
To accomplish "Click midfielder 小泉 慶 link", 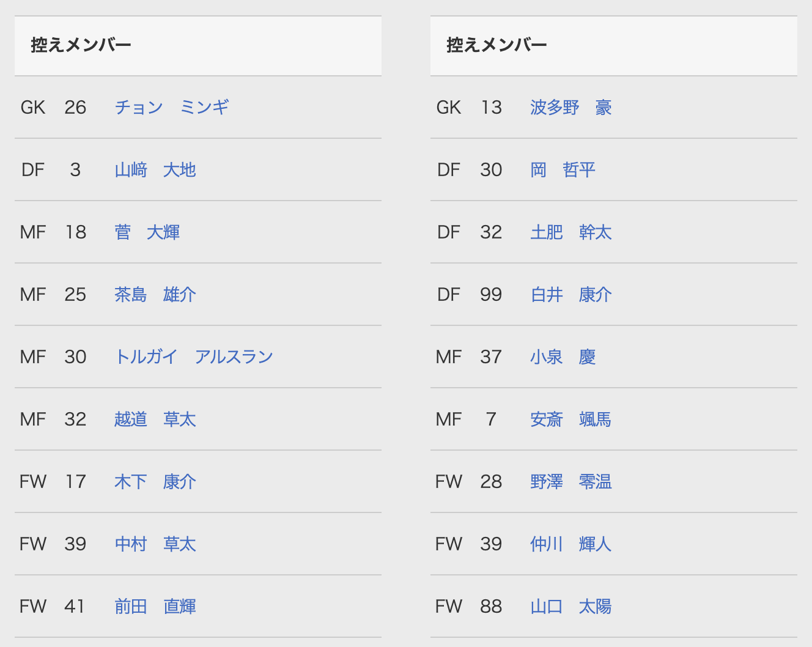I will [563, 357].
